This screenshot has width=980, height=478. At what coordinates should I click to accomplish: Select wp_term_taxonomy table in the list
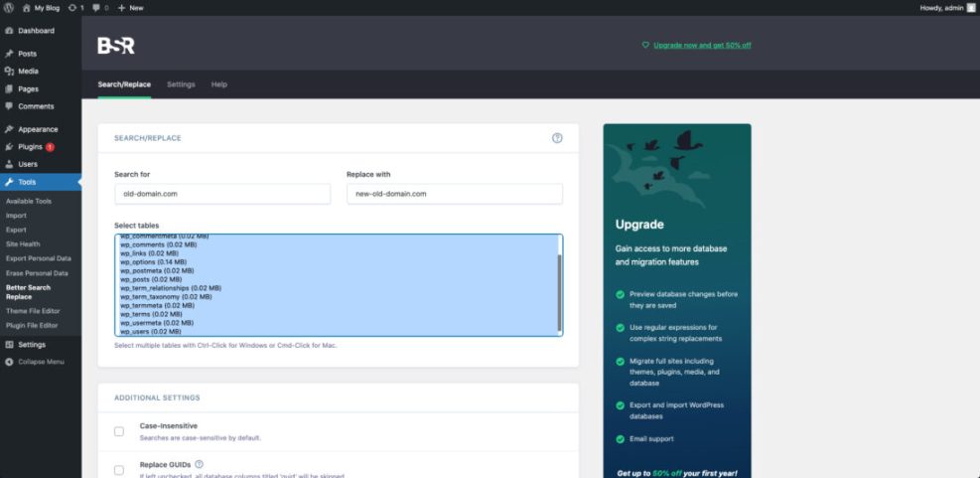(338, 297)
